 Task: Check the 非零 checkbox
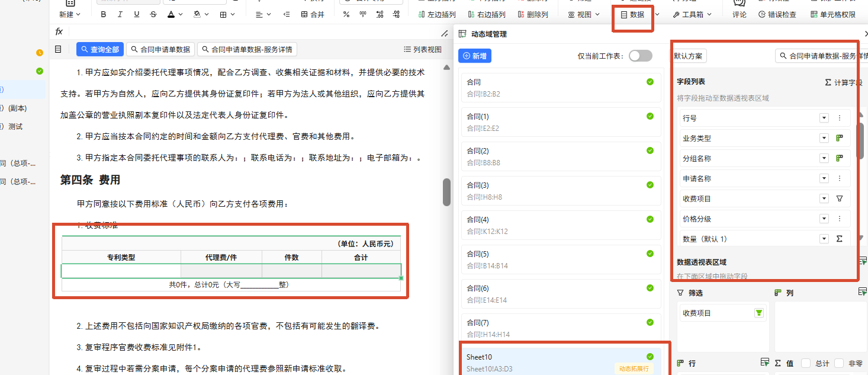coord(838,363)
